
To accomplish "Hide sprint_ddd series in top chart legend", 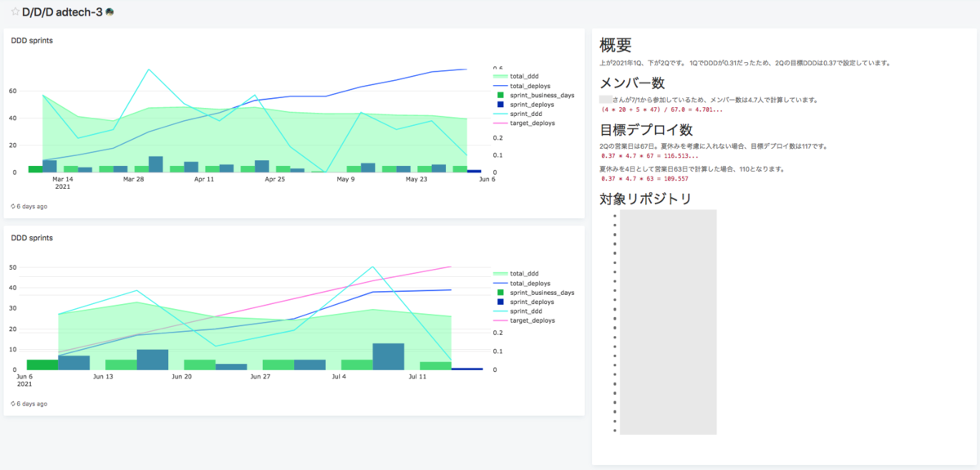I will click(527, 114).
